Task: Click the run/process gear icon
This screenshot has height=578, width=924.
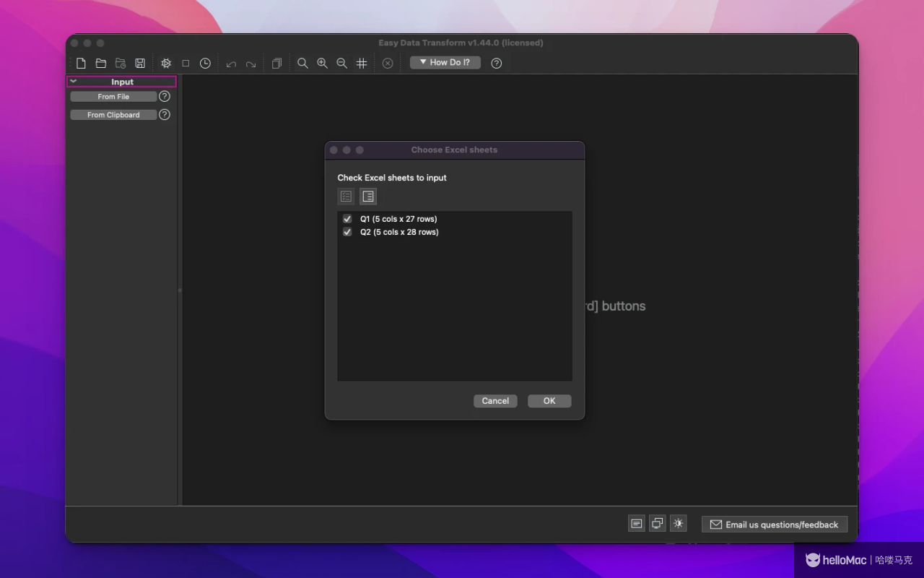Action: click(x=166, y=64)
